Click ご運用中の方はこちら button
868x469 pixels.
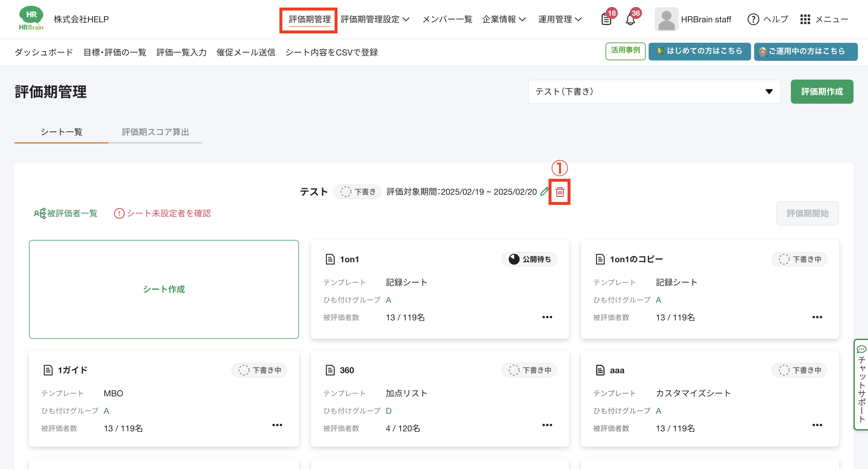[806, 51]
